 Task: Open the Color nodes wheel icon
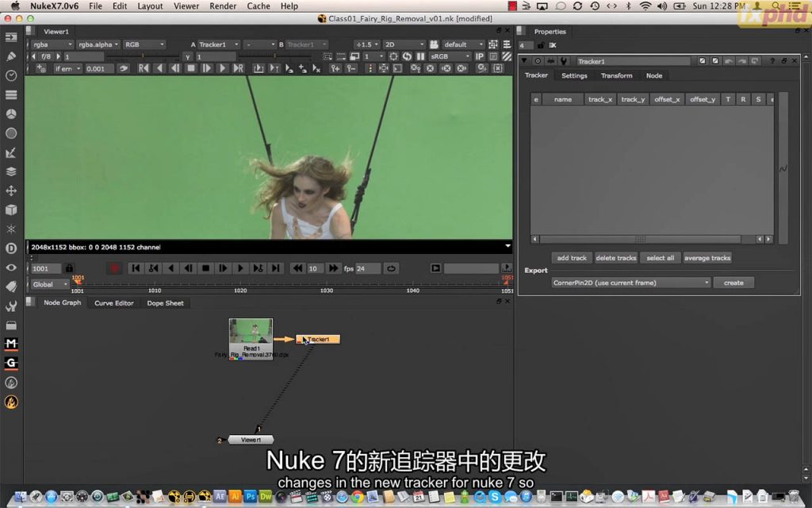(11, 114)
